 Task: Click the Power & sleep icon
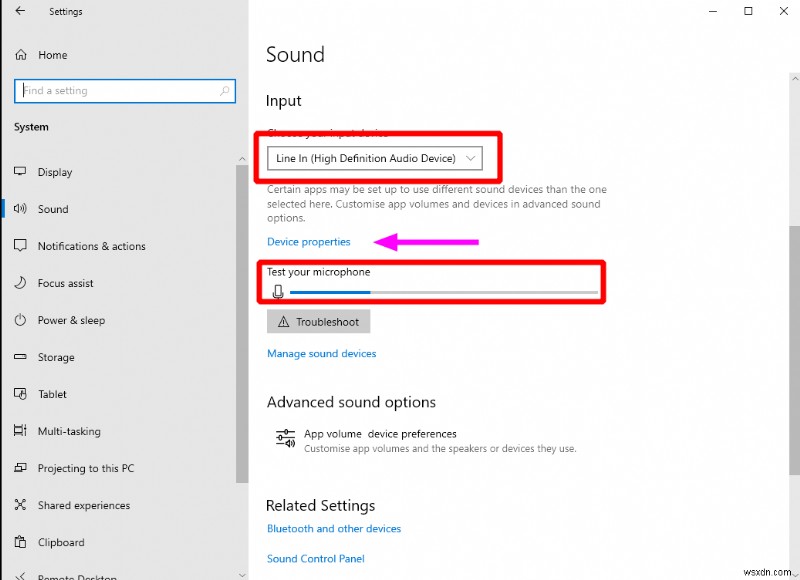pyautogui.click(x=21, y=320)
